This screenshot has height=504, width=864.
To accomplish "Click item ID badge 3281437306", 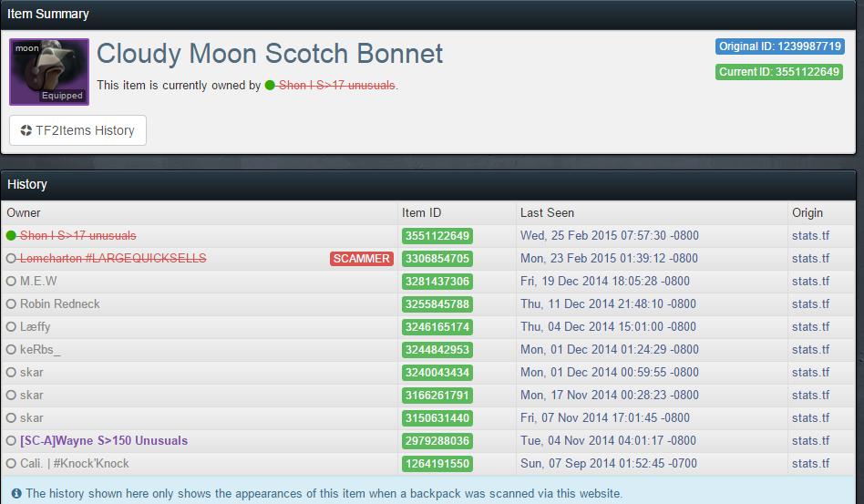I will pyautogui.click(x=437, y=282).
